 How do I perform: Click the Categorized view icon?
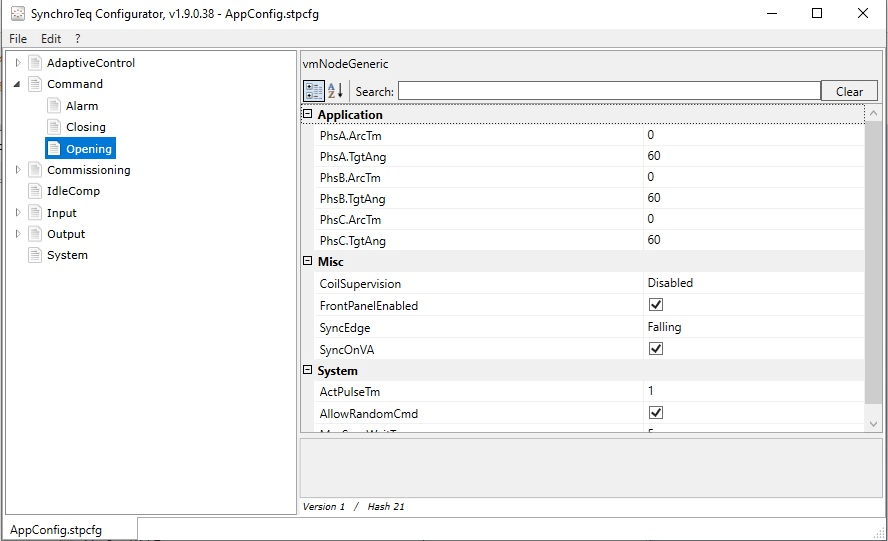point(314,91)
